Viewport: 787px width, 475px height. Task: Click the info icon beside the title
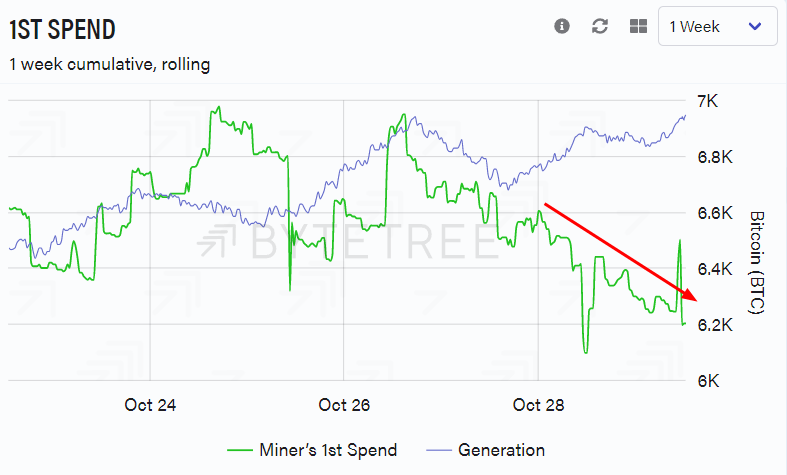pos(562,27)
